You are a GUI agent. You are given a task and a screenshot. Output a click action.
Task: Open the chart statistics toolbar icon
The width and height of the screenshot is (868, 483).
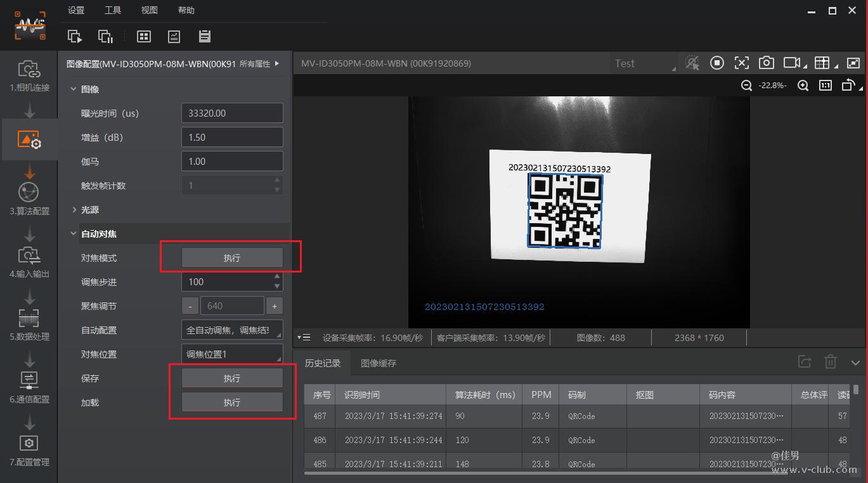click(x=174, y=37)
